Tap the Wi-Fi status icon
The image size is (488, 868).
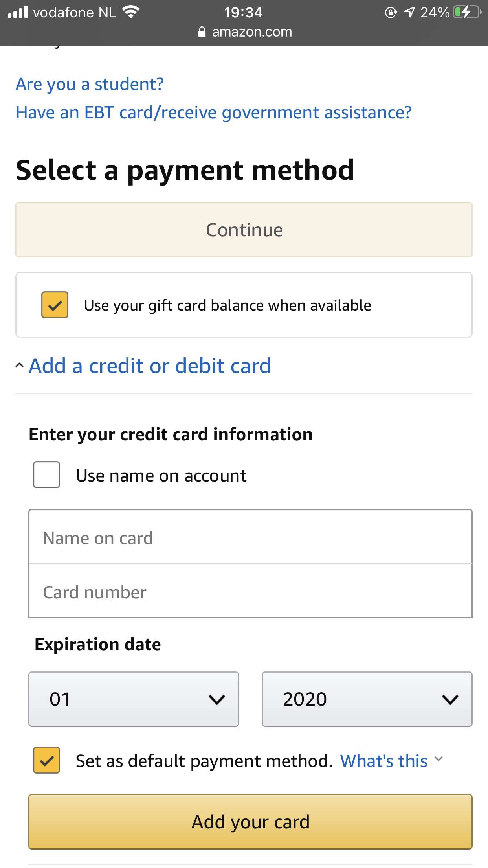click(x=131, y=12)
